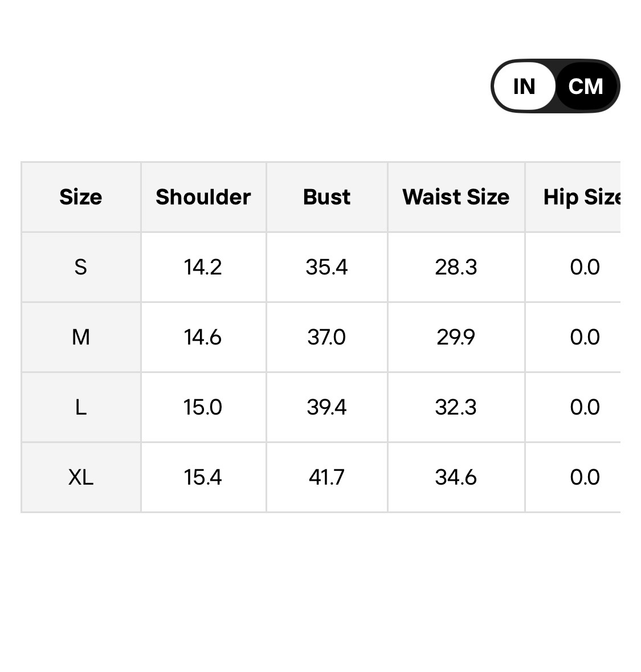Viewport: 641px width, 672px height.
Task: Click the Hip Size column header
Action: click(581, 197)
